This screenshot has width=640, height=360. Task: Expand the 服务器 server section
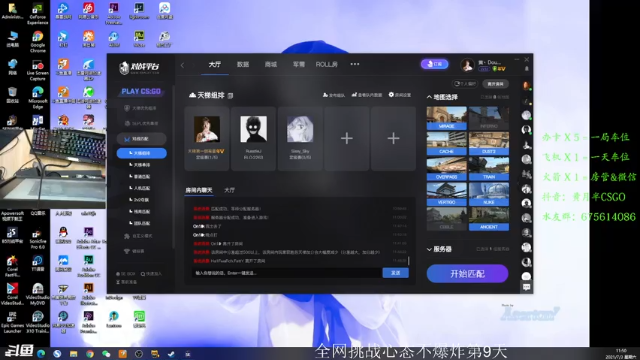(x=439, y=249)
